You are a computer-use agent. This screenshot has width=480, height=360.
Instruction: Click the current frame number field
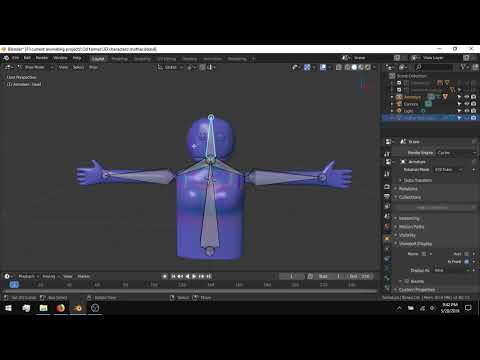(291, 276)
